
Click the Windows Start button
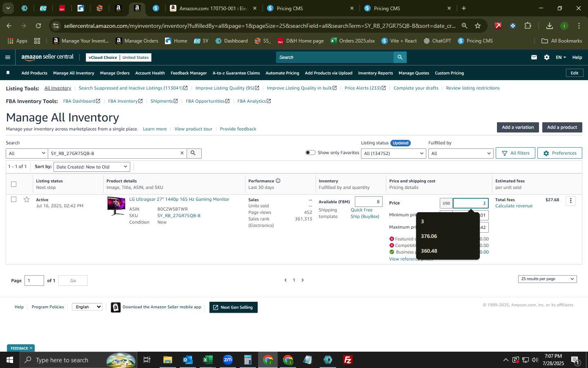(10, 360)
